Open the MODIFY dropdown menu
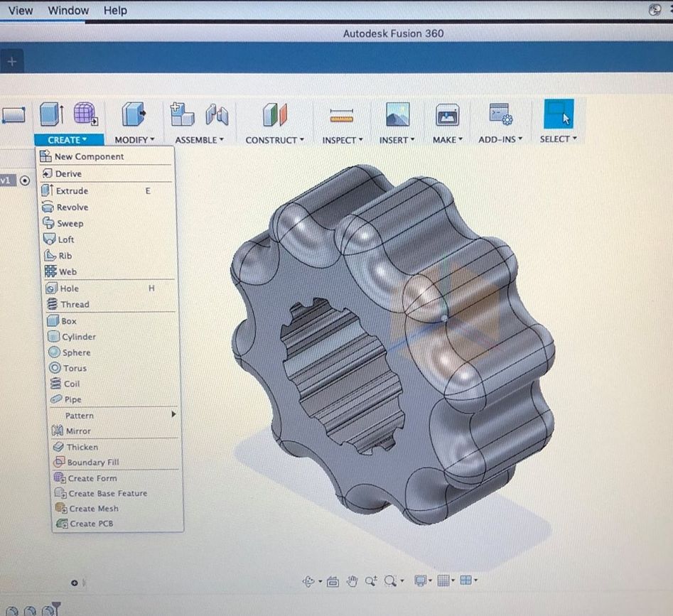This screenshot has height=616, width=673. point(134,140)
